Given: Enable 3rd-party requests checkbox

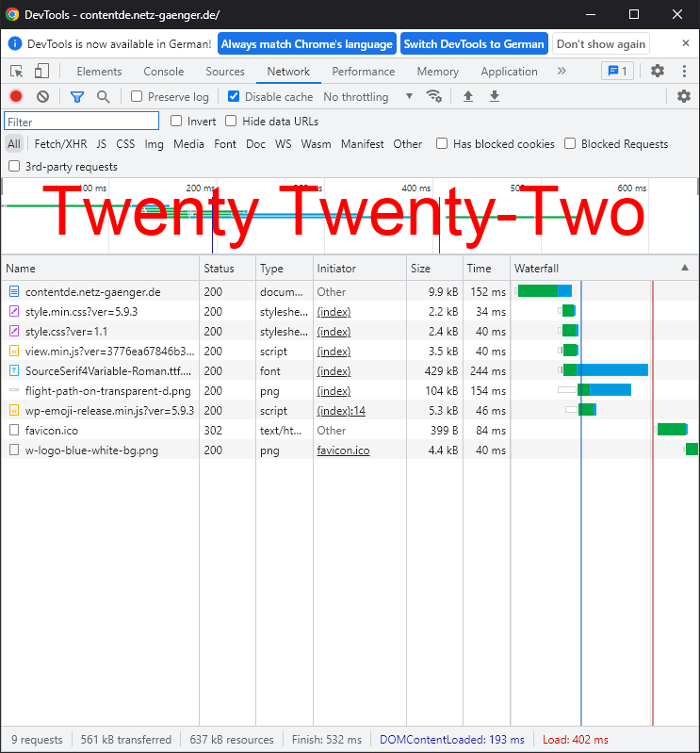Looking at the screenshot, I should (14, 166).
